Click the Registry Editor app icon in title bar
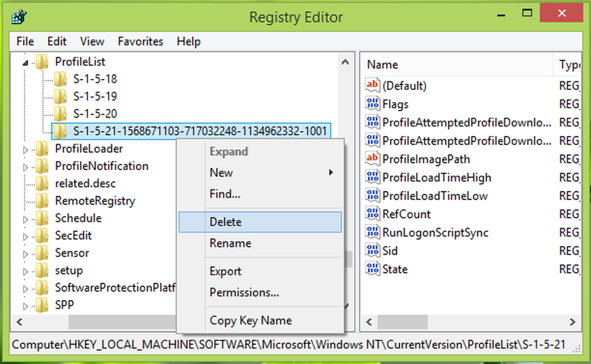This screenshot has width=591, height=364. point(19,17)
